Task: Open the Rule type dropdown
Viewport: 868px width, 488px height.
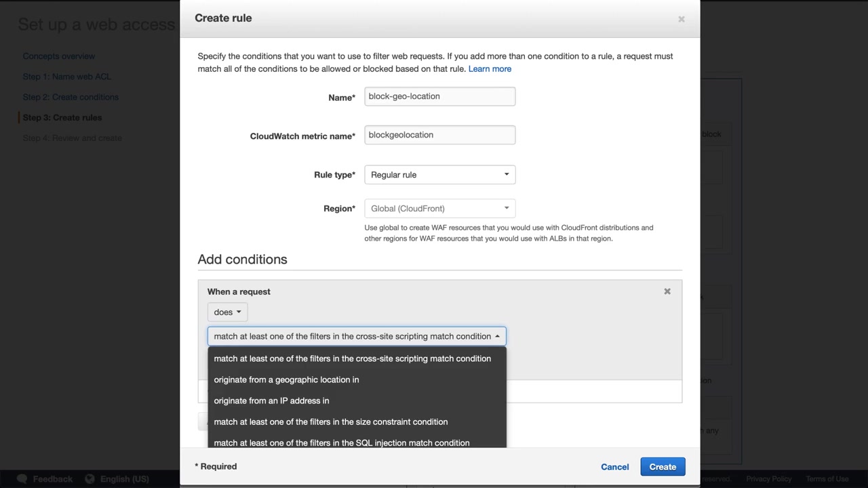Action: [x=439, y=175]
